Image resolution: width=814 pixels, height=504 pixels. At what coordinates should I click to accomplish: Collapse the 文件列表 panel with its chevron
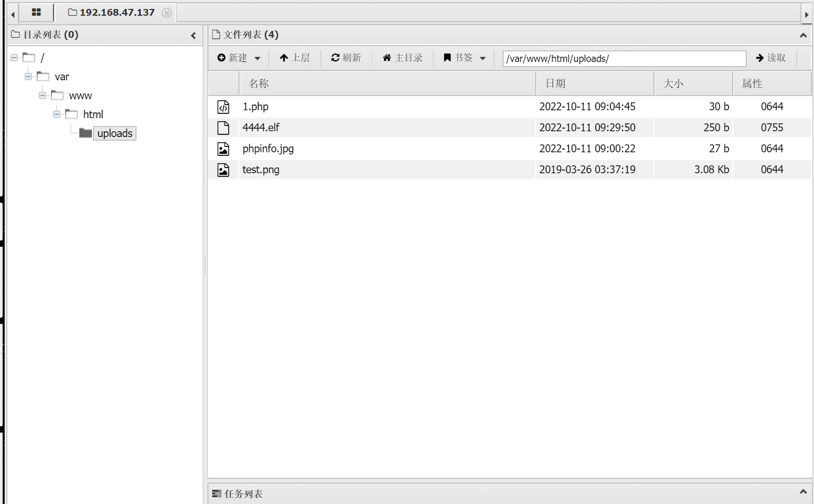click(x=802, y=36)
